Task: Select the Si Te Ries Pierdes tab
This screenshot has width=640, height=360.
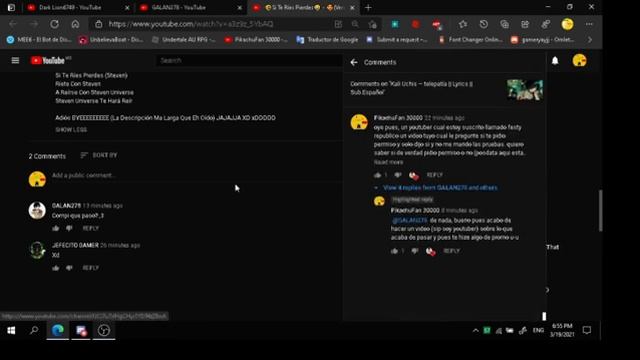Action: [x=303, y=8]
